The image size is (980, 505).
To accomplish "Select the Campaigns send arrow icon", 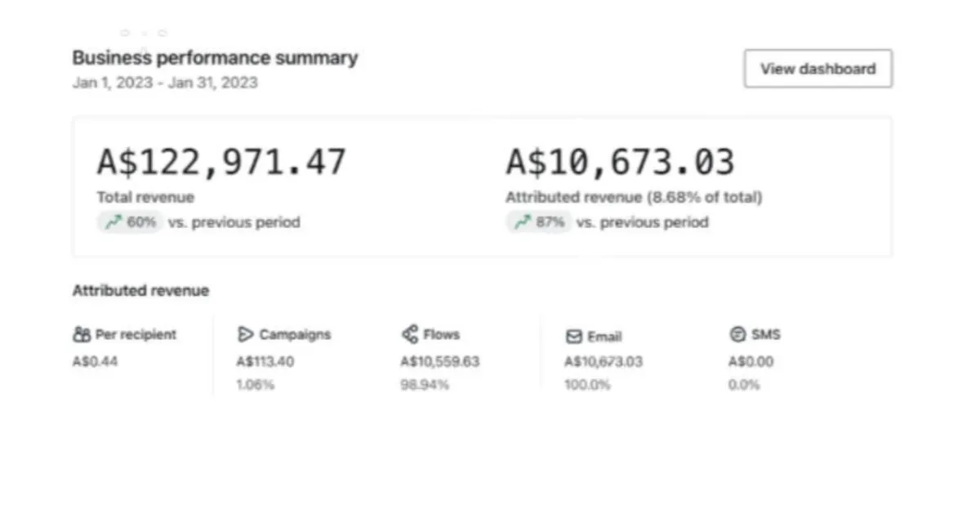I will pyautogui.click(x=245, y=334).
